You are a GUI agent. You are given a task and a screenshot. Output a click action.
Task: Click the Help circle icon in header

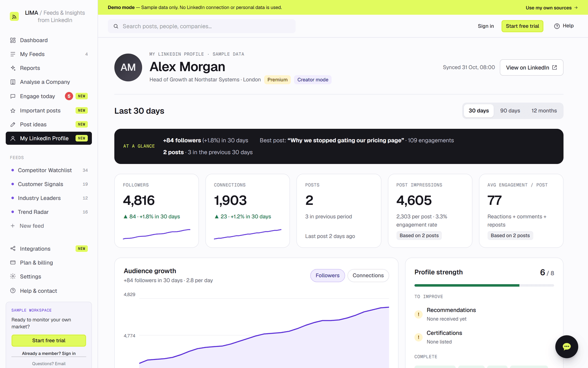tap(557, 26)
